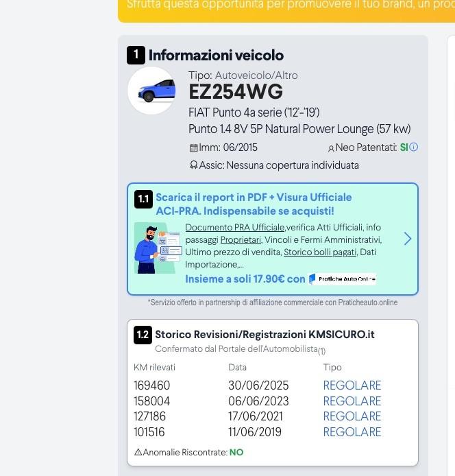Click REGOLARE for the 06/06/2023 revision

(352, 401)
